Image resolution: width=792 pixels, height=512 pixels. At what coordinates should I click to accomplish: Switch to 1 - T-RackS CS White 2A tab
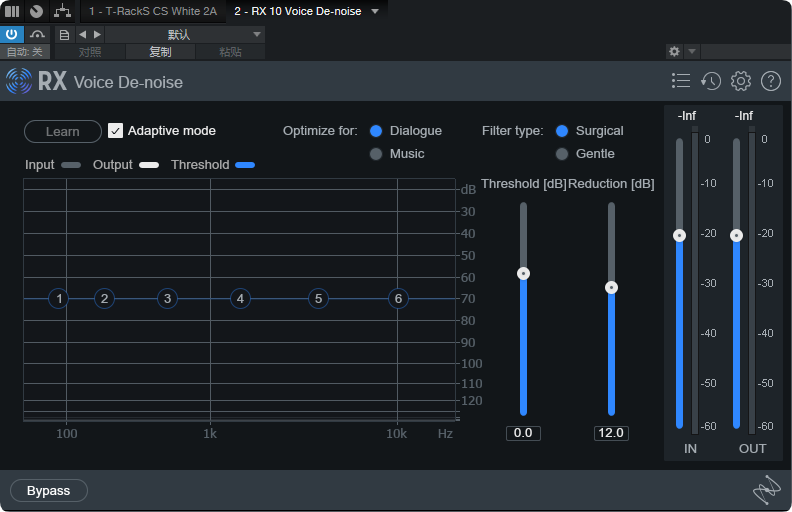click(153, 11)
